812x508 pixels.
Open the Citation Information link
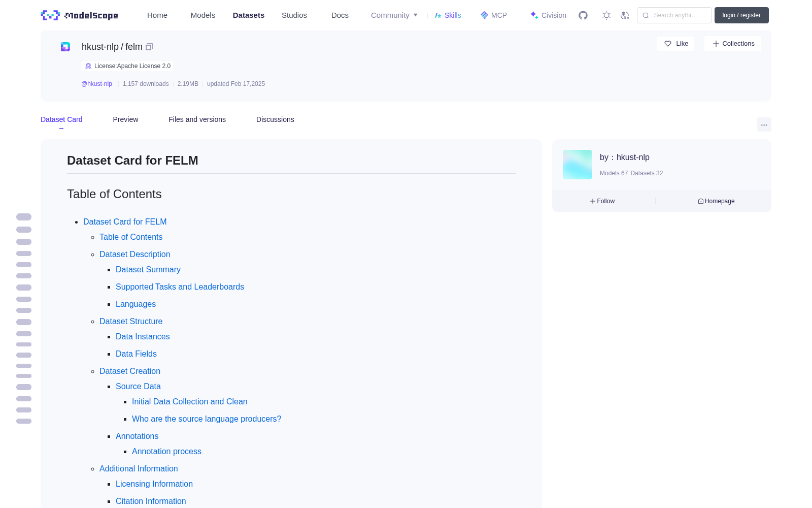(x=151, y=501)
